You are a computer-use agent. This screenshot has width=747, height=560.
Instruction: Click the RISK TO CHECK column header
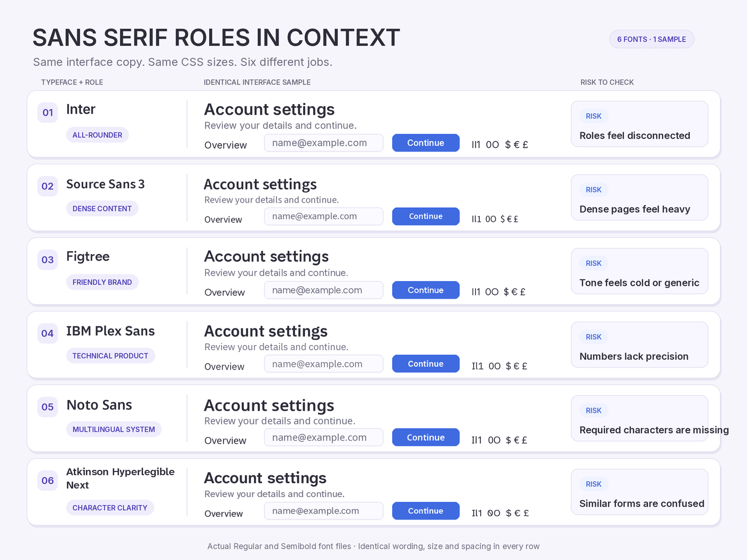(x=607, y=82)
